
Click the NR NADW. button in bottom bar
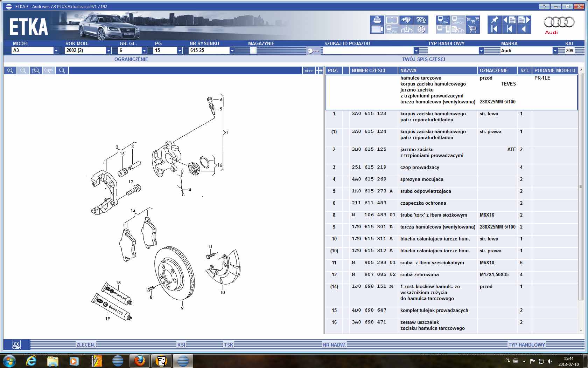coord(334,345)
